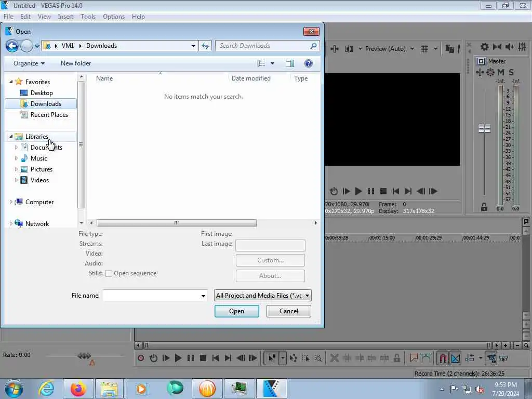The image size is (532, 399).
Task: Click the Search Downloads field
Action: [x=267, y=46]
